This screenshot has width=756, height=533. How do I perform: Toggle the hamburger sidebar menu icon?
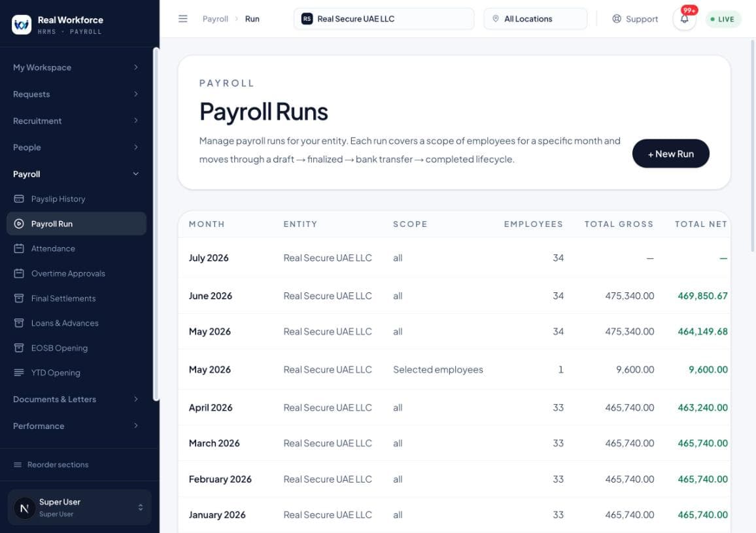[182, 19]
